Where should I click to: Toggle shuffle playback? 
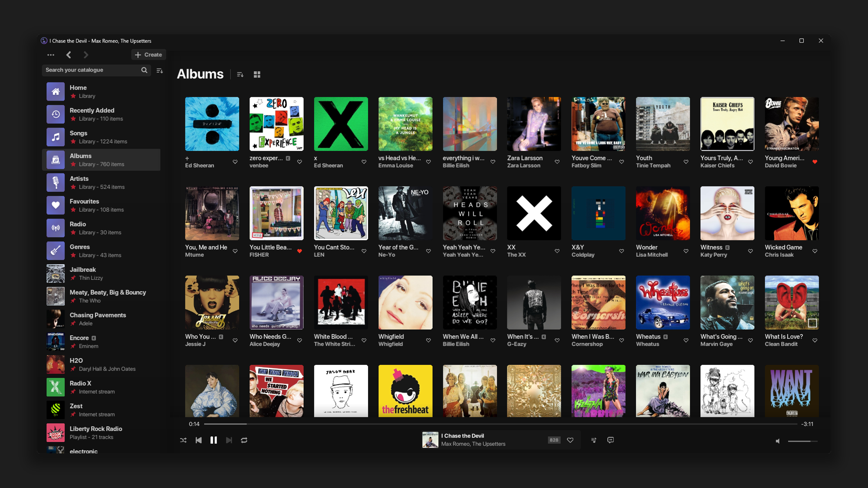[183, 440]
